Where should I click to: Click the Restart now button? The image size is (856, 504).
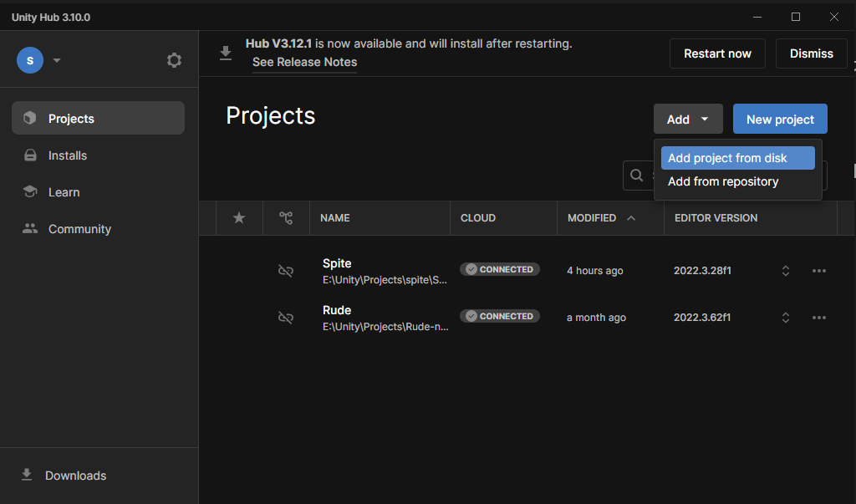tap(717, 53)
